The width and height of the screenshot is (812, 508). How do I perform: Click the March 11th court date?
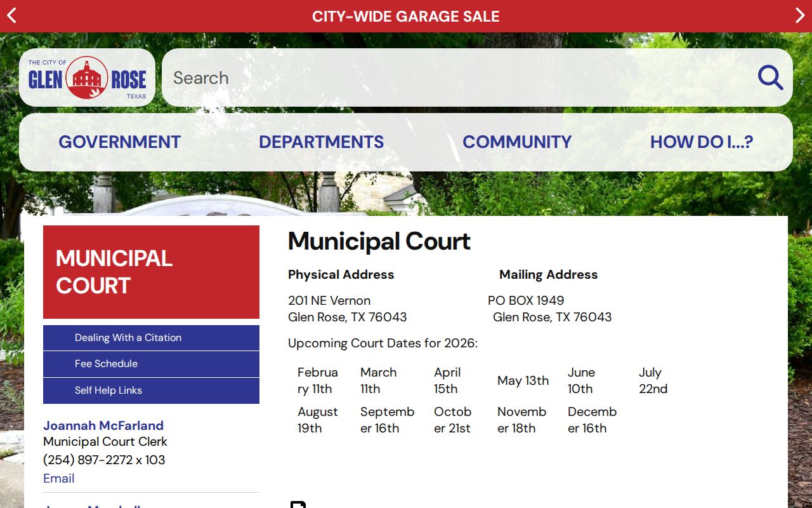[379, 380]
